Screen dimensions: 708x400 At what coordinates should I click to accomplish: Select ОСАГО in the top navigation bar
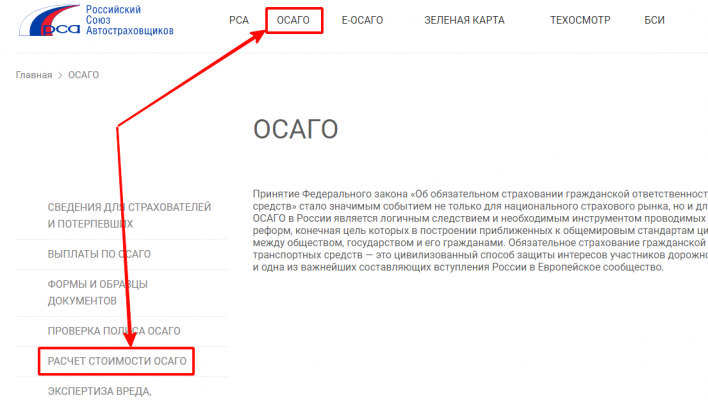pos(294,20)
